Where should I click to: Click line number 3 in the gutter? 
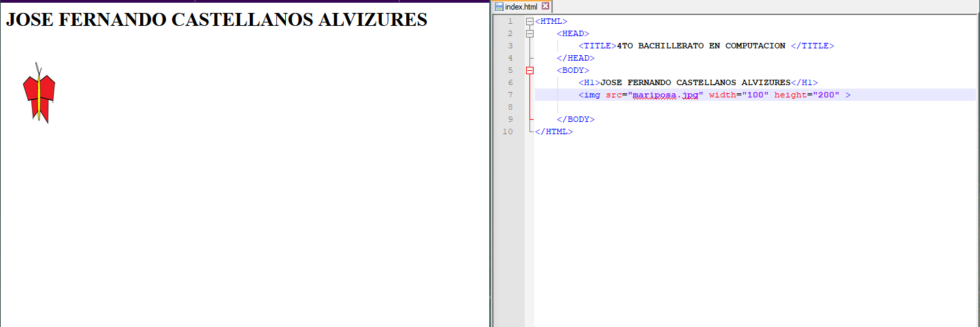tap(510, 46)
